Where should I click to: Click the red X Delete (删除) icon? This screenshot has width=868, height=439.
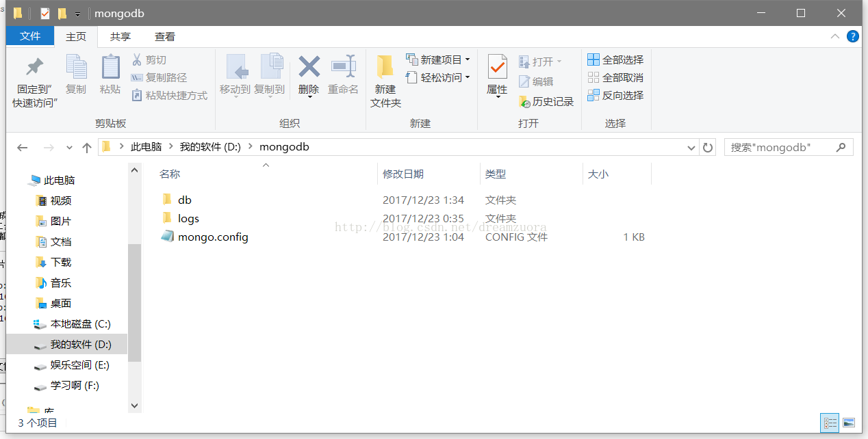coord(309,67)
